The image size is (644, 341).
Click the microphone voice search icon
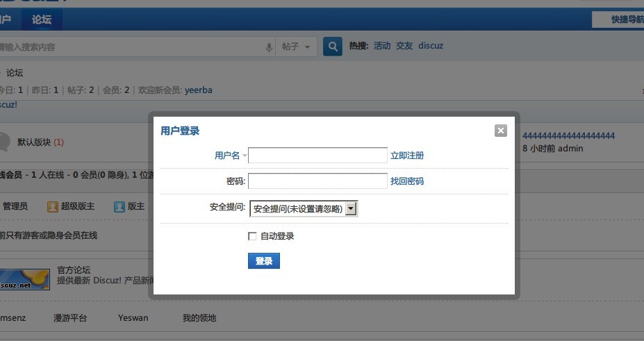click(x=269, y=47)
